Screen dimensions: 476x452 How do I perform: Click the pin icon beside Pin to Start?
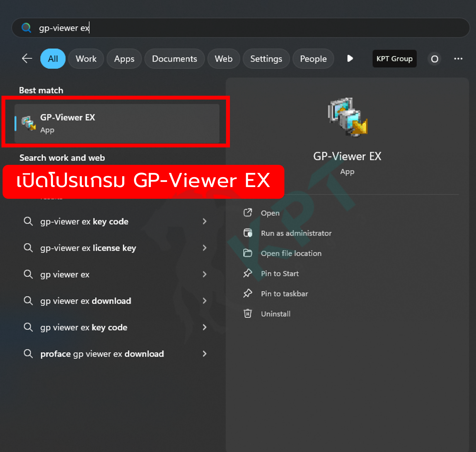pos(248,273)
